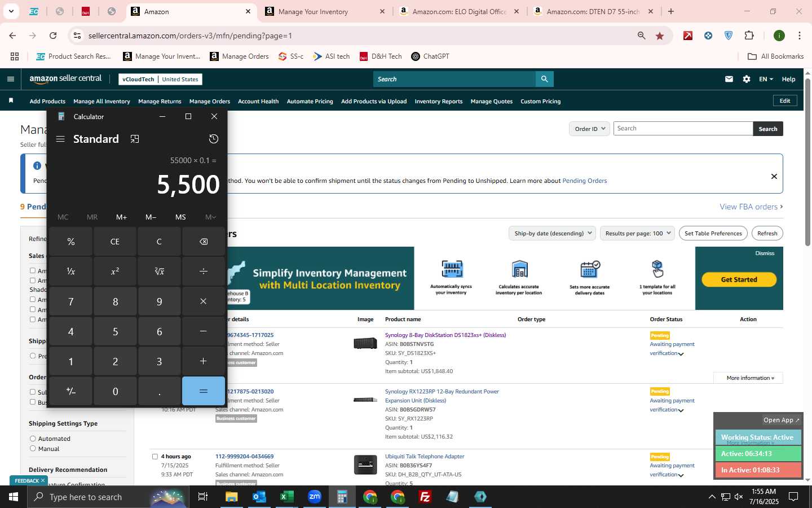
Task: Click the Synology DS1823xs+ product thumbnail
Action: point(365,343)
